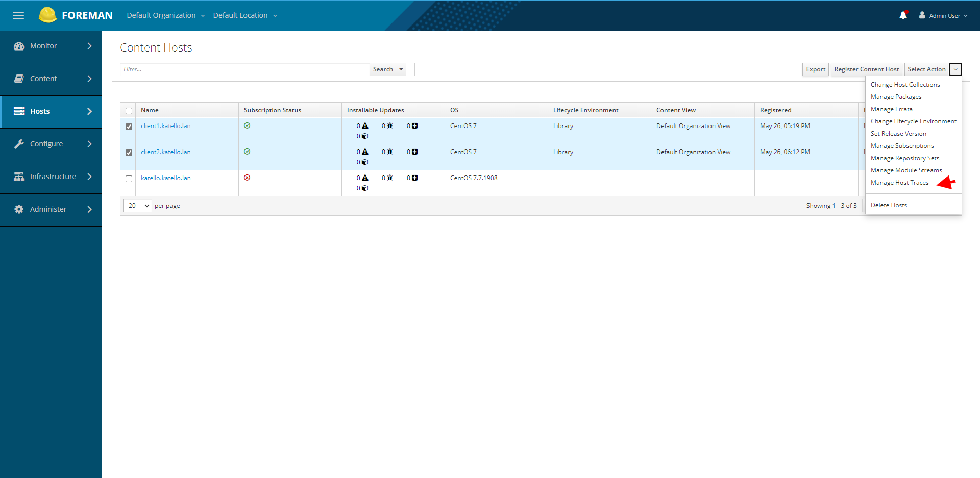Choose Manage Repository Sets action
The height and width of the screenshot is (478, 980).
click(904, 158)
